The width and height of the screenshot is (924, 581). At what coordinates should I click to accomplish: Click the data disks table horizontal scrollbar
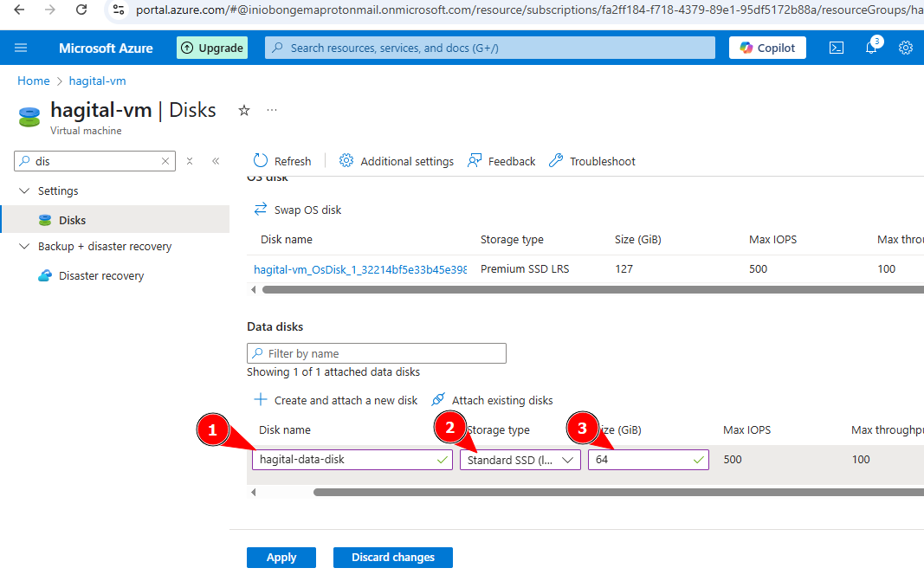(x=618, y=492)
